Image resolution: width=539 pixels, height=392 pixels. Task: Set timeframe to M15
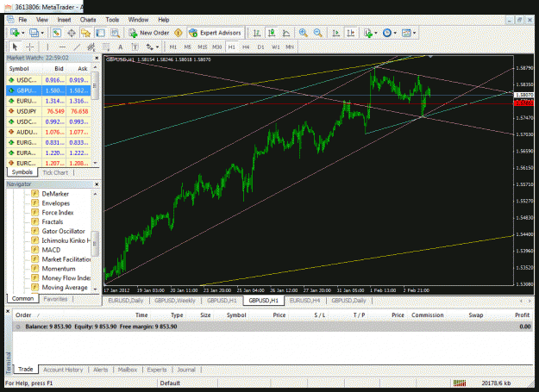(202, 47)
